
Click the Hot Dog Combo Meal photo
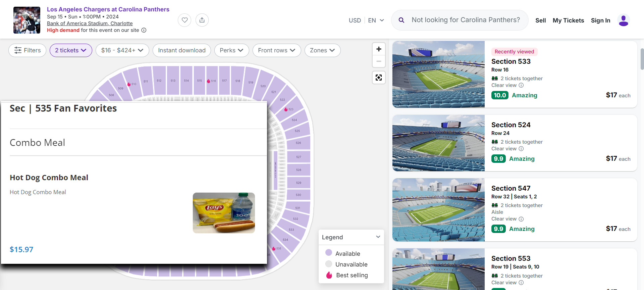coord(224,213)
